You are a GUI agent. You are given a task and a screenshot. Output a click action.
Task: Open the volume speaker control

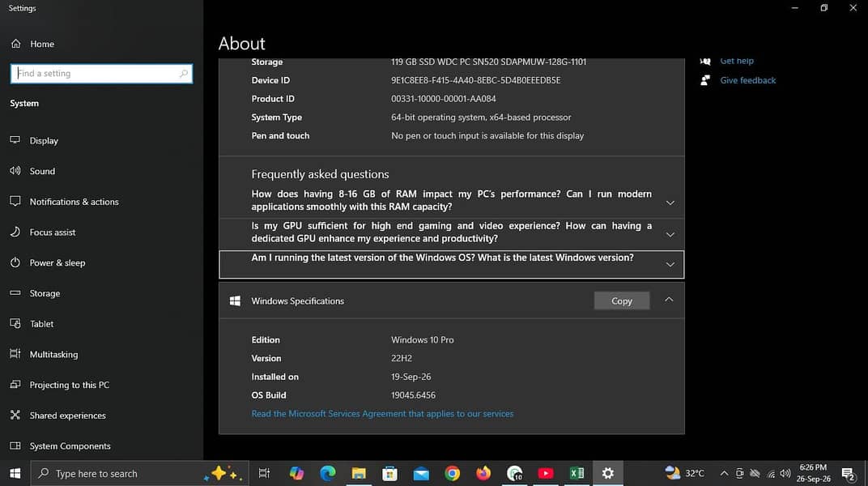click(785, 473)
